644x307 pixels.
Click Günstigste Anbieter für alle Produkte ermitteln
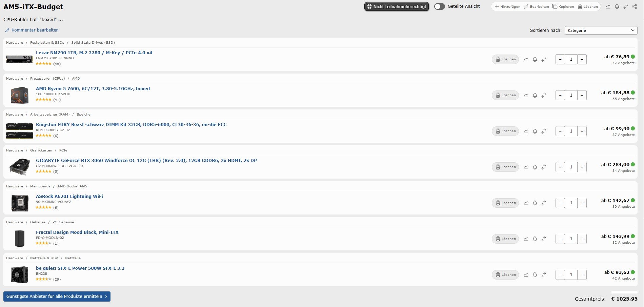[x=57, y=296]
